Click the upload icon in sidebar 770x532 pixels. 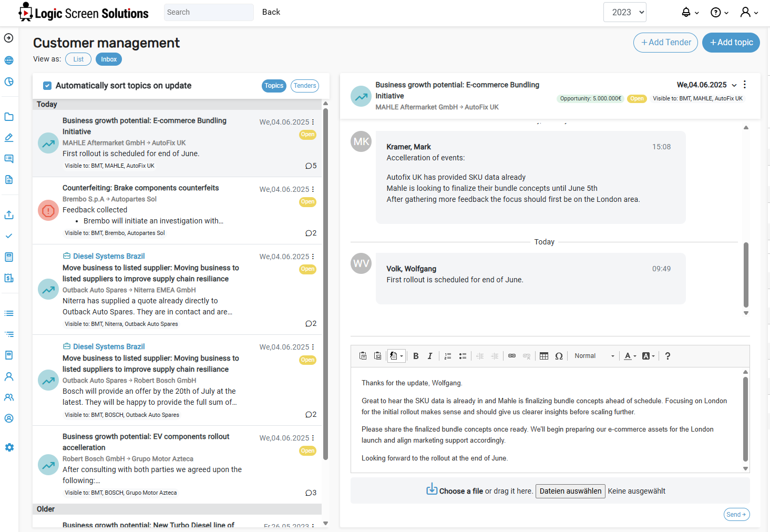(x=9, y=215)
